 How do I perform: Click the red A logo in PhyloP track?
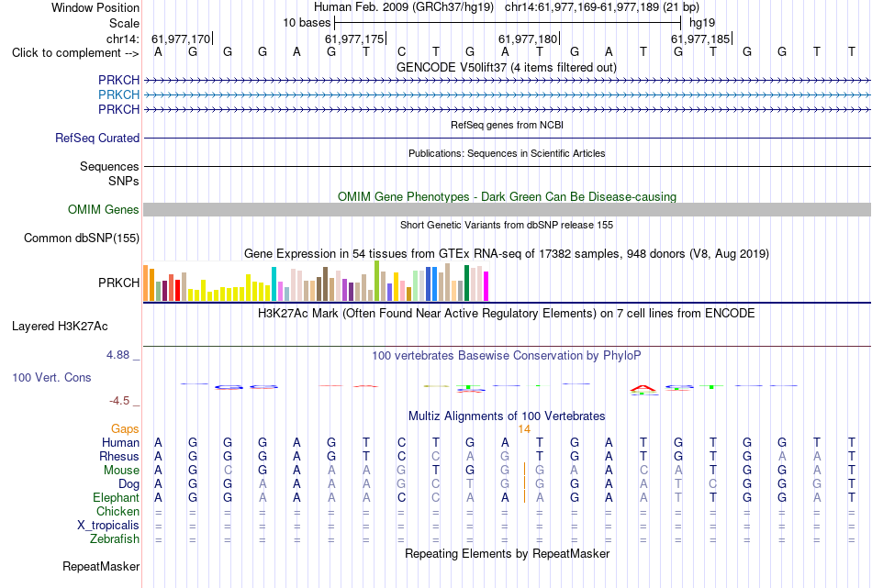[643, 388]
